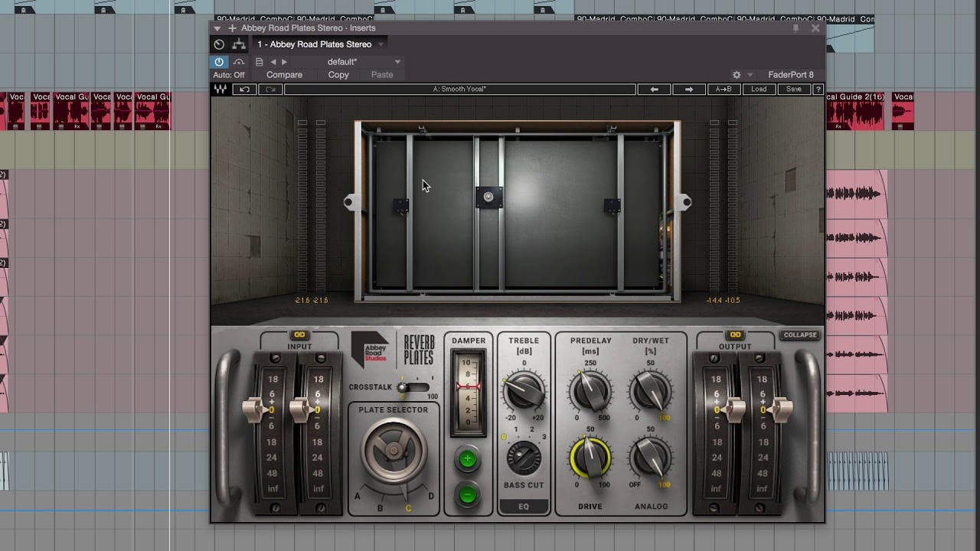
Task: Click the Waves logo icon
Action: click(x=220, y=90)
